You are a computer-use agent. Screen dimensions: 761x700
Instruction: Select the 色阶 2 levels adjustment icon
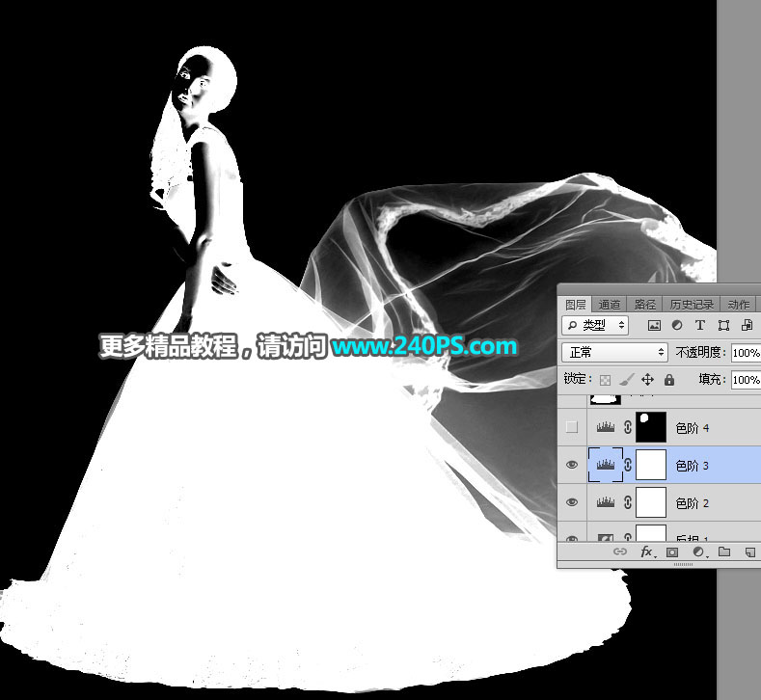(605, 502)
